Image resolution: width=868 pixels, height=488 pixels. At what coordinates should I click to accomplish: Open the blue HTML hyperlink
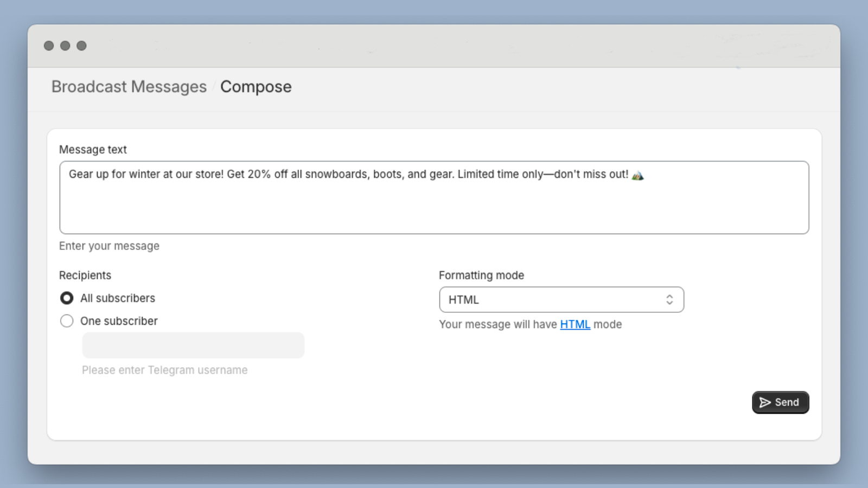click(575, 324)
